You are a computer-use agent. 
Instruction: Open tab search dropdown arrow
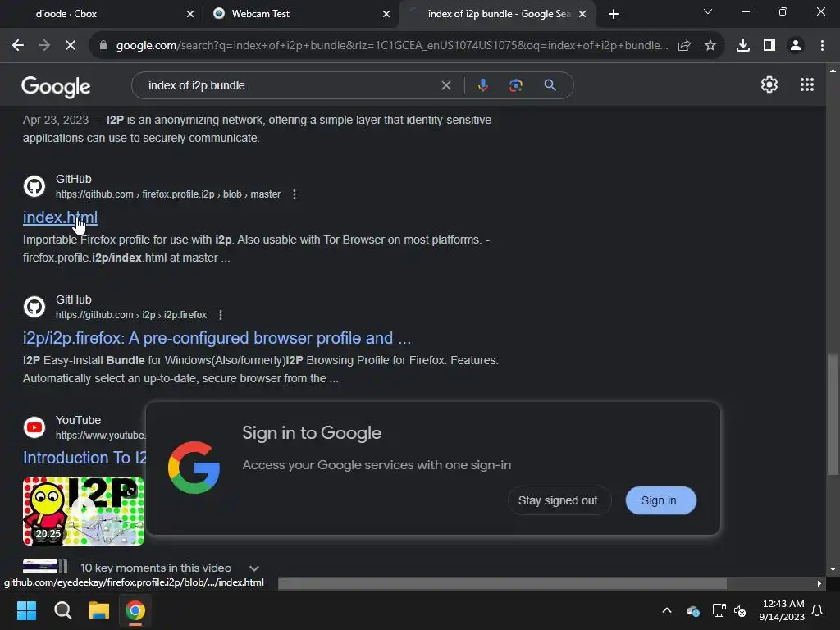(708, 11)
